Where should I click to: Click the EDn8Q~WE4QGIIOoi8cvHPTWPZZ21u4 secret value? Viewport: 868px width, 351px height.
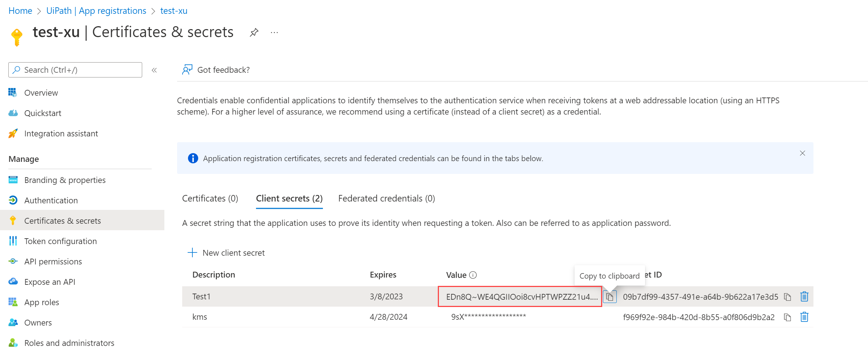(522, 297)
